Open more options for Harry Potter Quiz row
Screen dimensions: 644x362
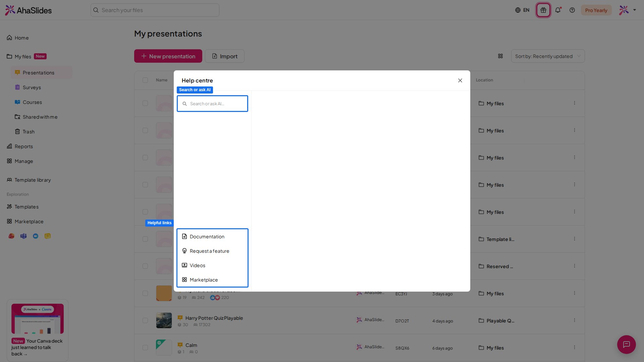coord(574,320)
